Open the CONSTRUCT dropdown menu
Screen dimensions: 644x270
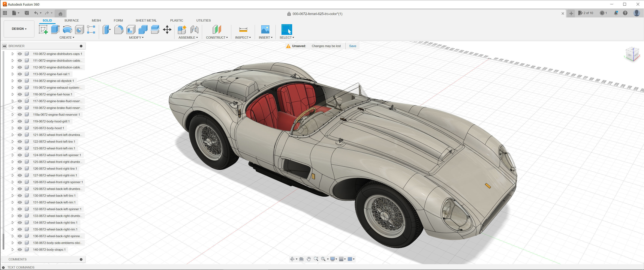(217, 37)
